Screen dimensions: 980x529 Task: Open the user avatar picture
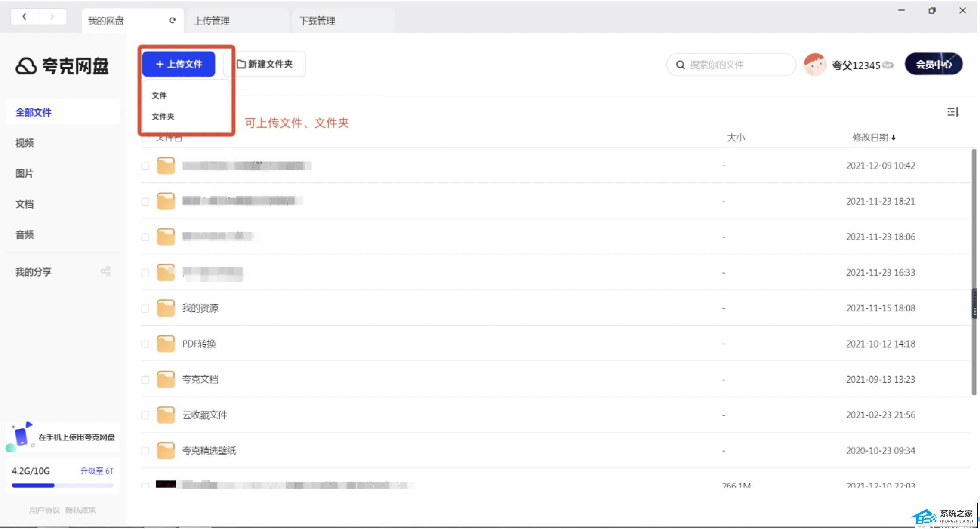(815, 65)
